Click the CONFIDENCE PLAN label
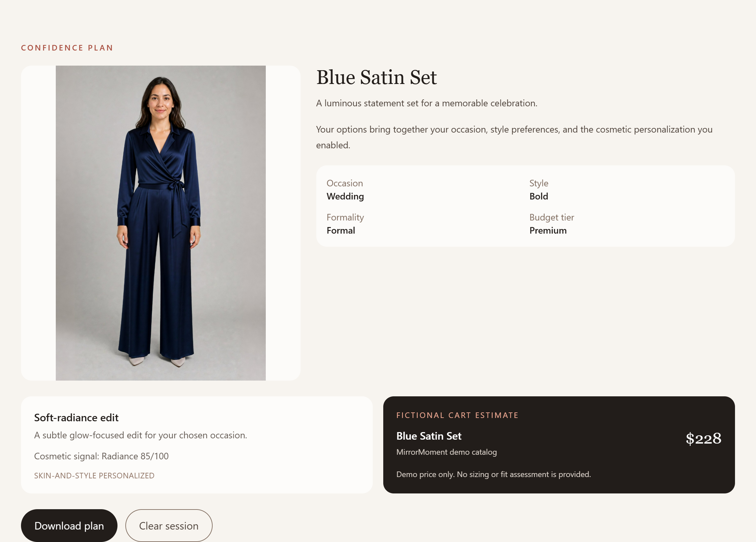 [67, 48]
